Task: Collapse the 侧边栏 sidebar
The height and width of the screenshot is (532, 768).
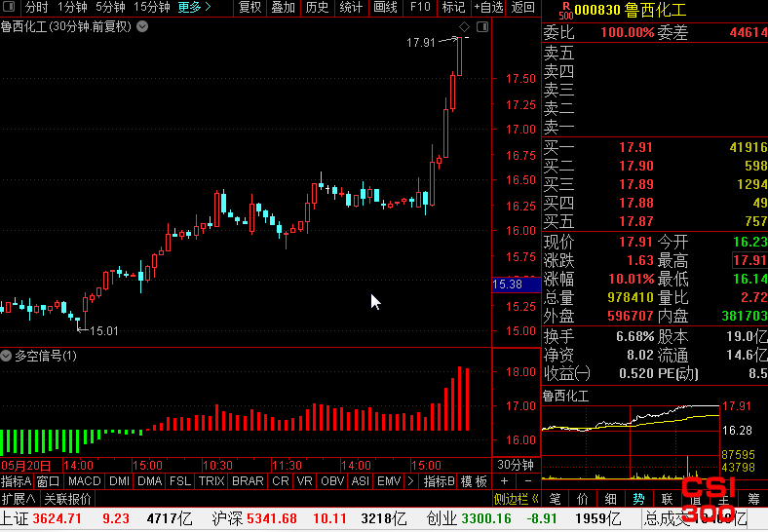Action: [517, 499]
